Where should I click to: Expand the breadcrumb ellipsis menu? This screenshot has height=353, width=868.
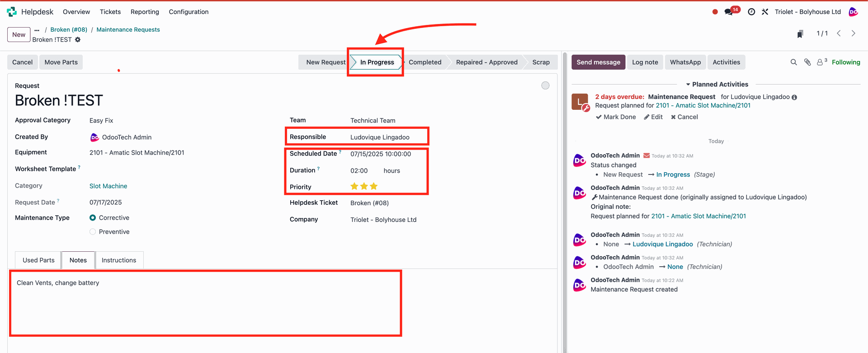[x=37, y=30]
